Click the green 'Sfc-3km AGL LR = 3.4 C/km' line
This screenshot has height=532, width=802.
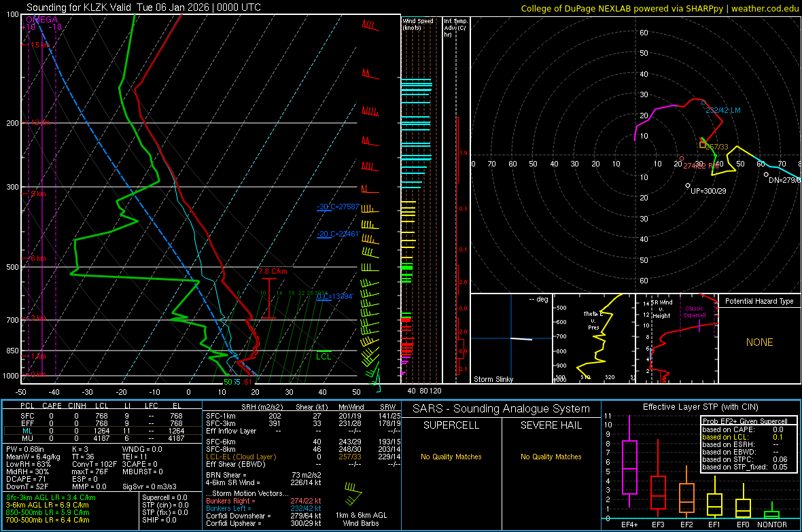(x=51, y=497)
